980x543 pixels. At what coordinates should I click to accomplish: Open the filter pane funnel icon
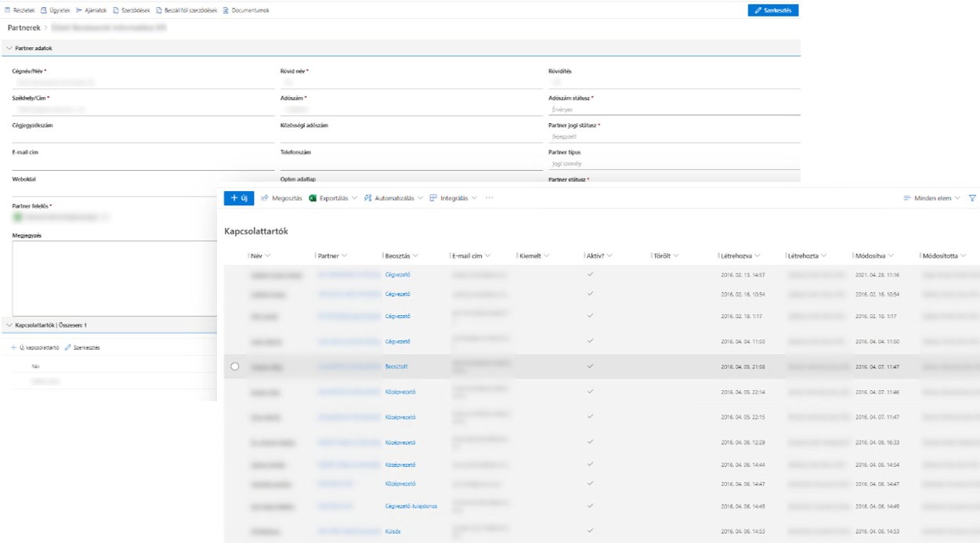(x=972, y=198)
